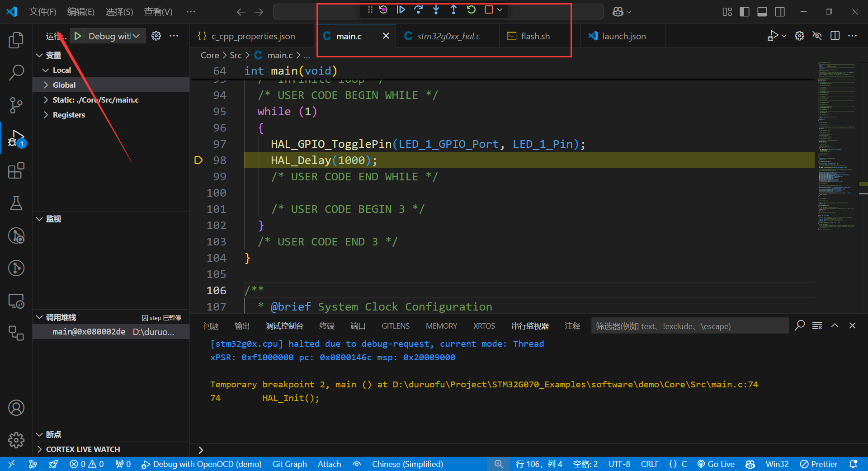Image resolution: width=868 pixels, height=471 pixels.
Task: Click Step Into debug arrow
Action: 436,10
